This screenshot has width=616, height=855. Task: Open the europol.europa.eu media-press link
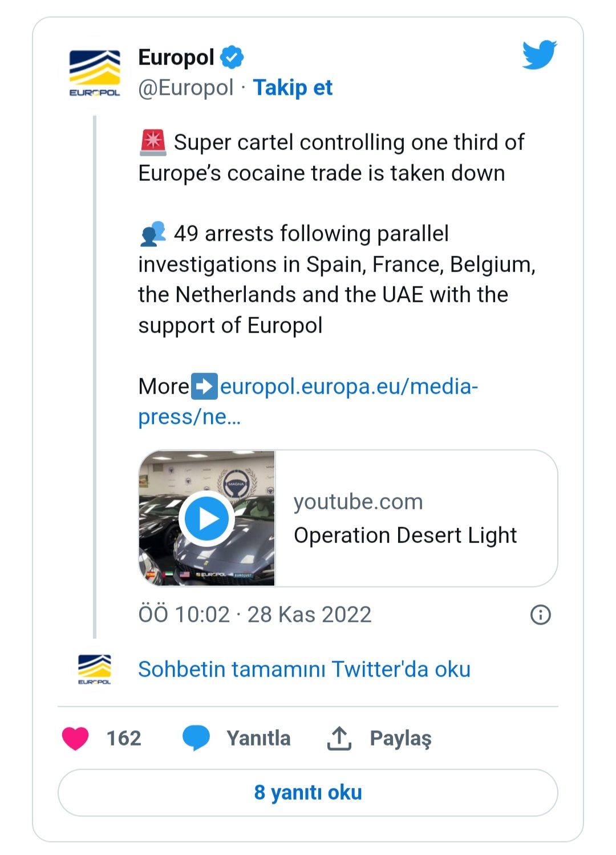coord(348,387)
